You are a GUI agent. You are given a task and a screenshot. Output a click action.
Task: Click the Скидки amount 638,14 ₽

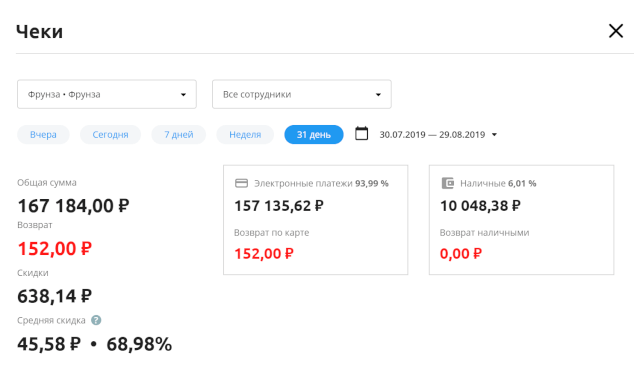point(55,296)
